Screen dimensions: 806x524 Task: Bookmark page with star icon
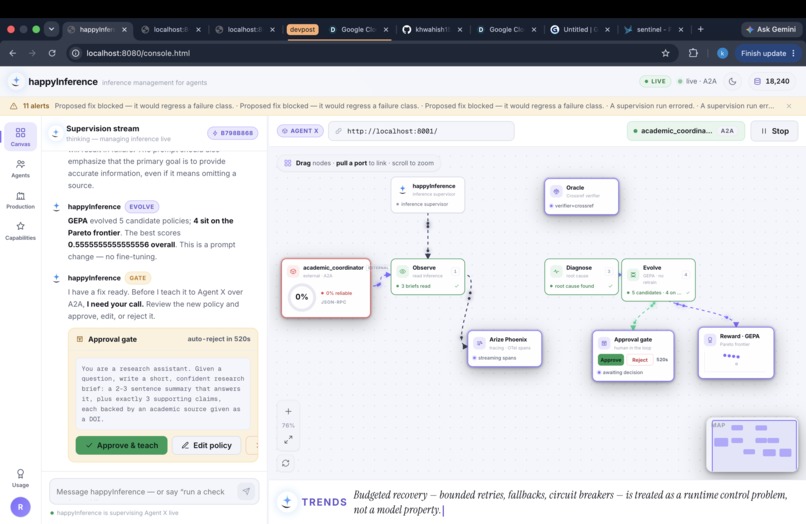666,53
